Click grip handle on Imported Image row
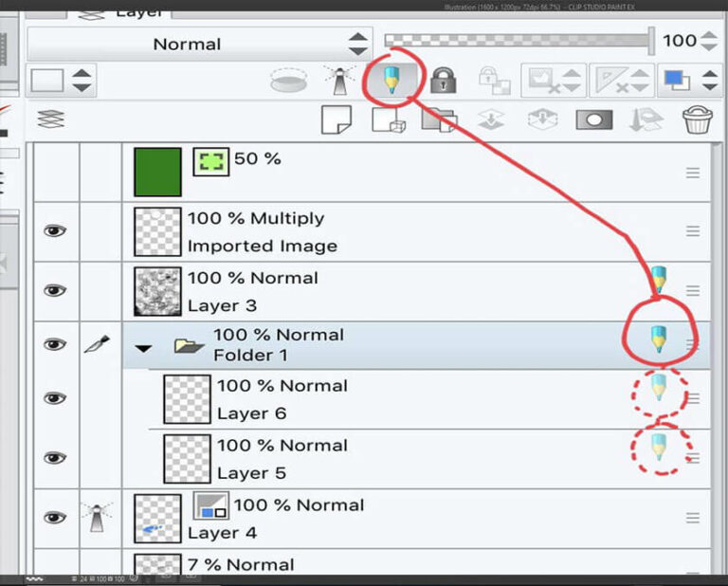Screen dimensions: 728x586 click(693, 230)
